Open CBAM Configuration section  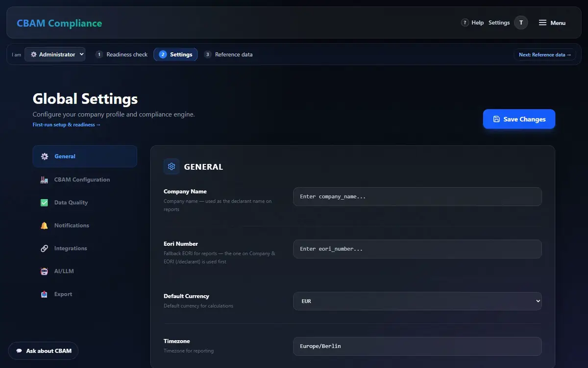click(x=85, y=180)
